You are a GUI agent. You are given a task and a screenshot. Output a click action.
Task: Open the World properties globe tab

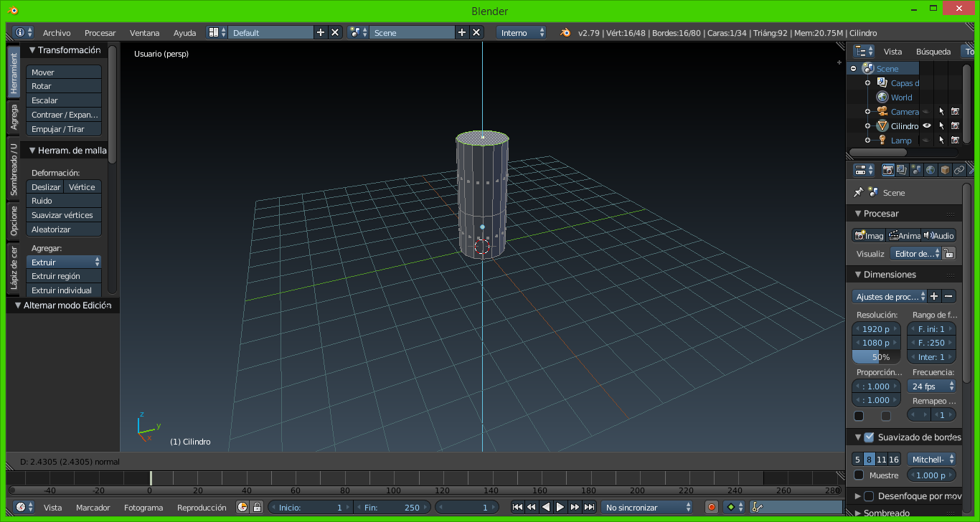(x=930, y=170)
